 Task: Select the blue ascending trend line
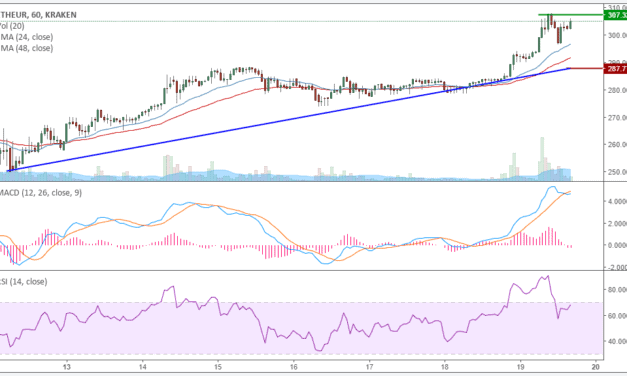coord(289,120)
